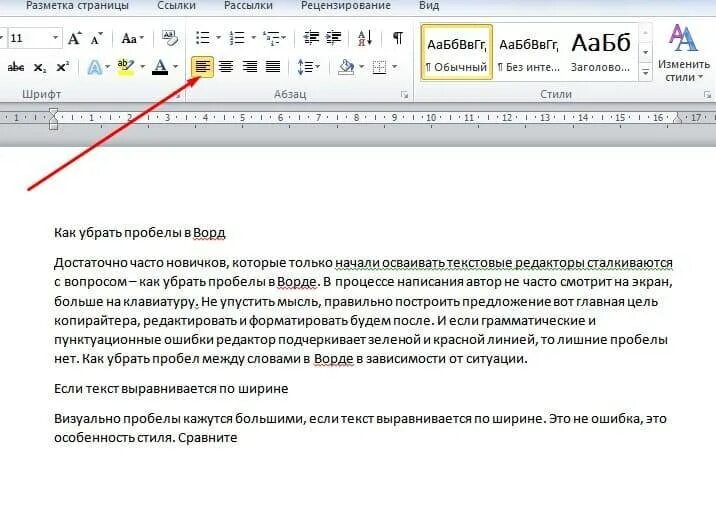Viewport: 716px width, 513px height.
Task: Open the Абзац paragraph dialog launcher
Action: 405,95
